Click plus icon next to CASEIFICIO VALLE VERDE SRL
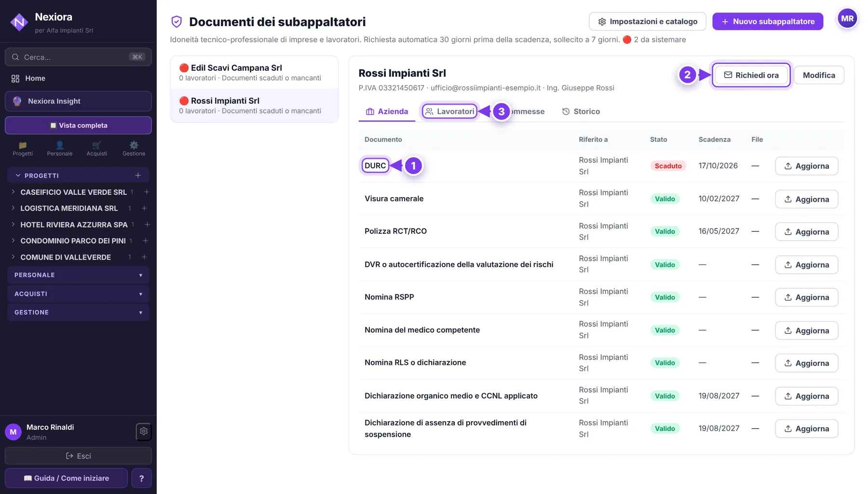 (147, 192)
